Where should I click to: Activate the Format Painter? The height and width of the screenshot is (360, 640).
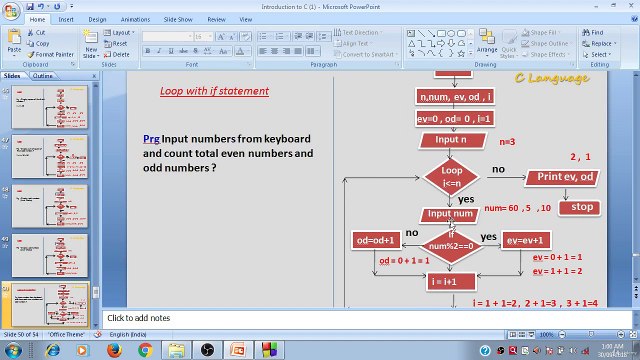51,54
